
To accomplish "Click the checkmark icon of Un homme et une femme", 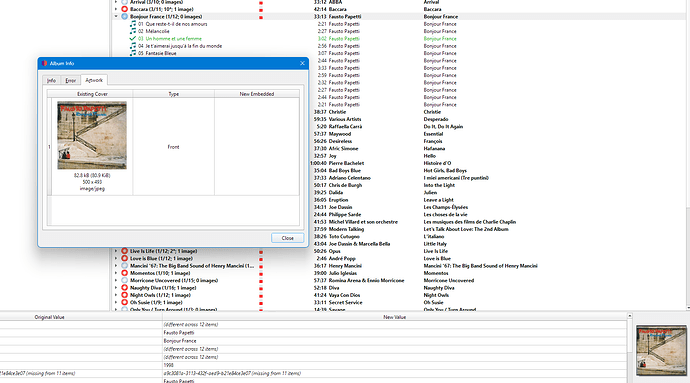I will click(132, 39).
